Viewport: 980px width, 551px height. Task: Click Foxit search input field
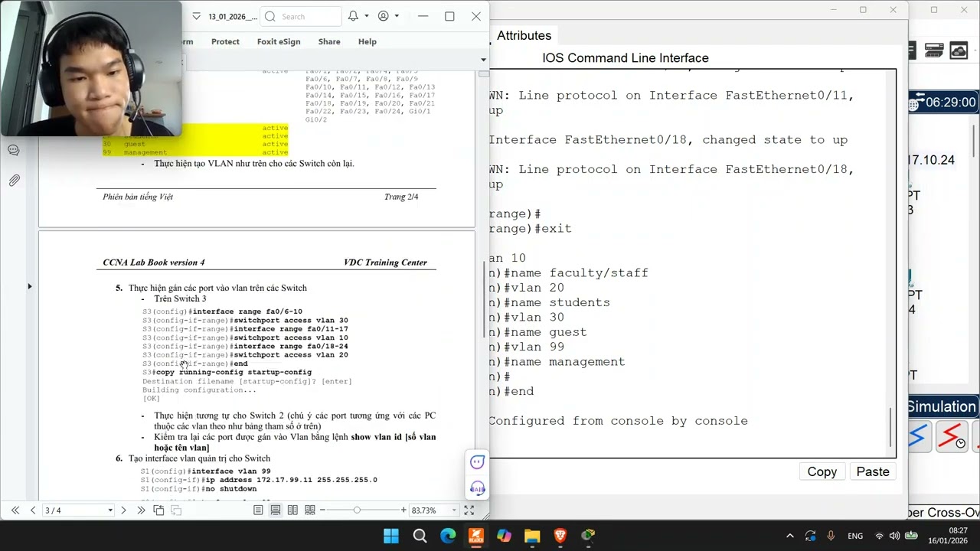[301, 16]
